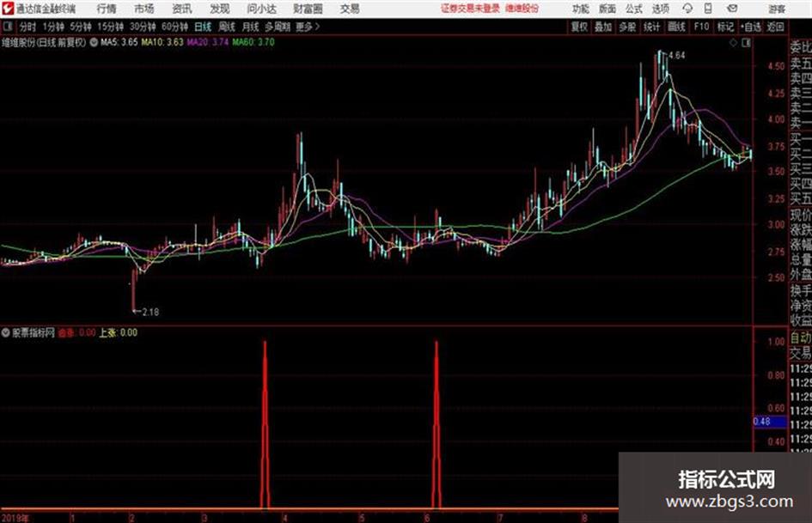Click the 返回 back button
812x523 pixels.
pos(775,27)
